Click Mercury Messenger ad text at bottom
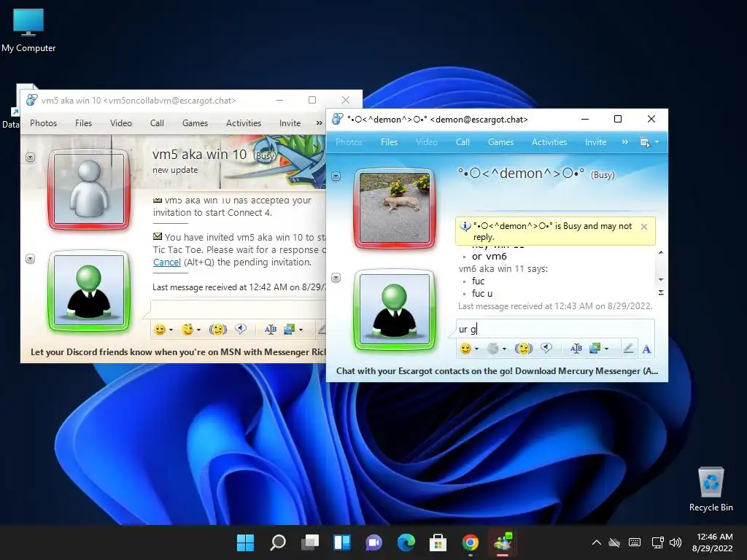The height and width of the screenshot is (560, 747). [x=497, y=371]
